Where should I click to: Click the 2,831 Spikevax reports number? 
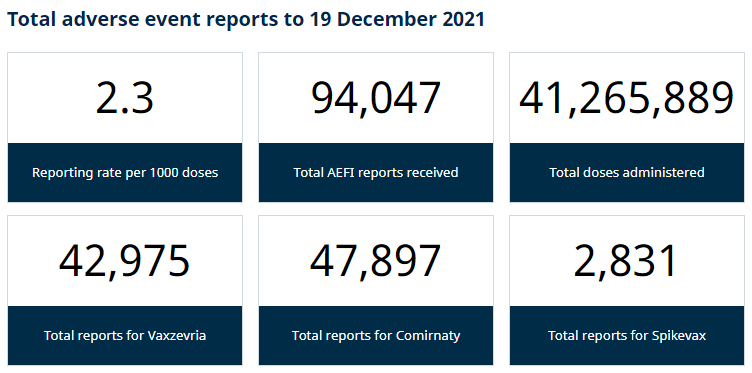(x=625, y=262)
